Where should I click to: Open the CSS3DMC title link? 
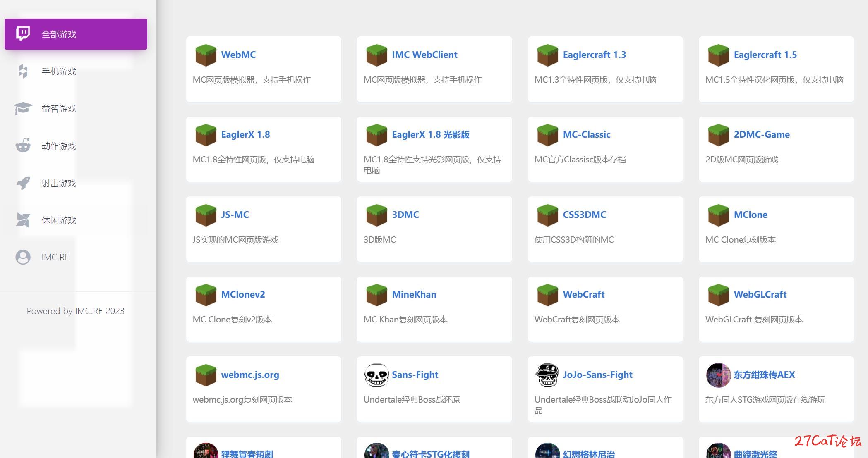point(584,215)
